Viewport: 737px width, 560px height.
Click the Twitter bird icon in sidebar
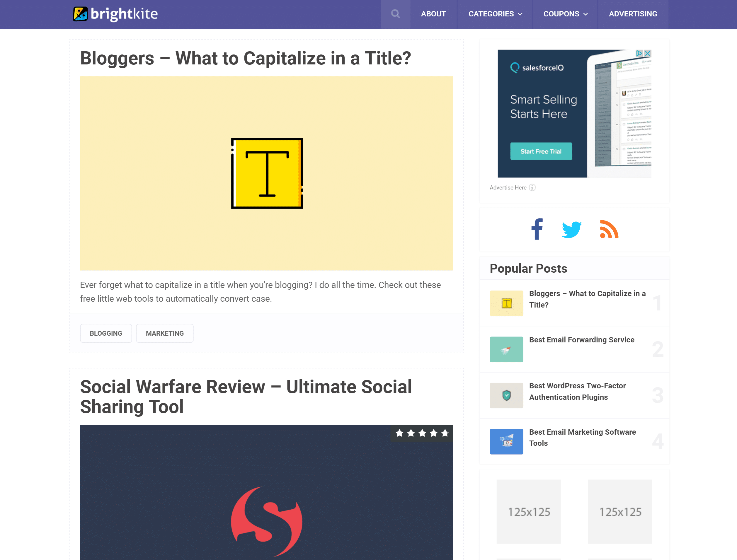click(x=572, y=229)
